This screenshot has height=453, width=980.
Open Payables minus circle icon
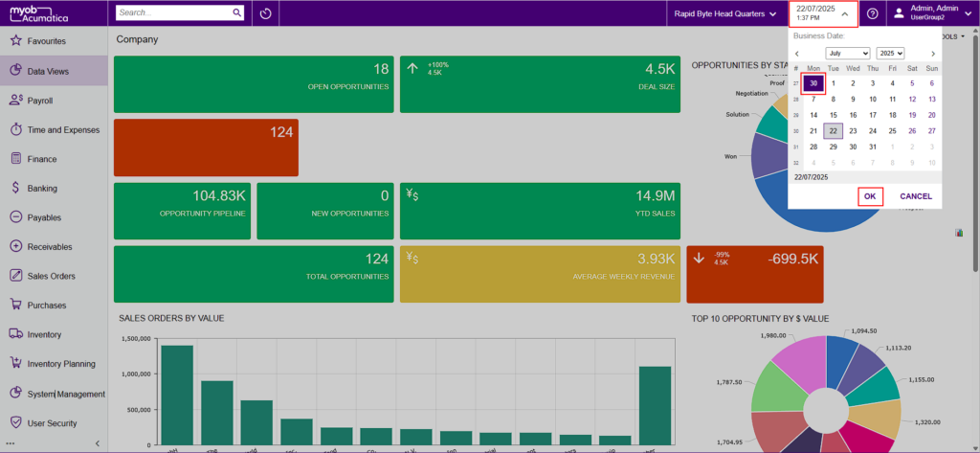(16, 217)
